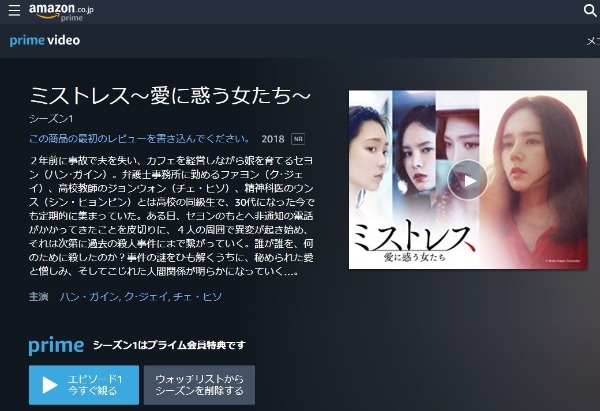Play the trailer via the circular play icon

point(468,180)
